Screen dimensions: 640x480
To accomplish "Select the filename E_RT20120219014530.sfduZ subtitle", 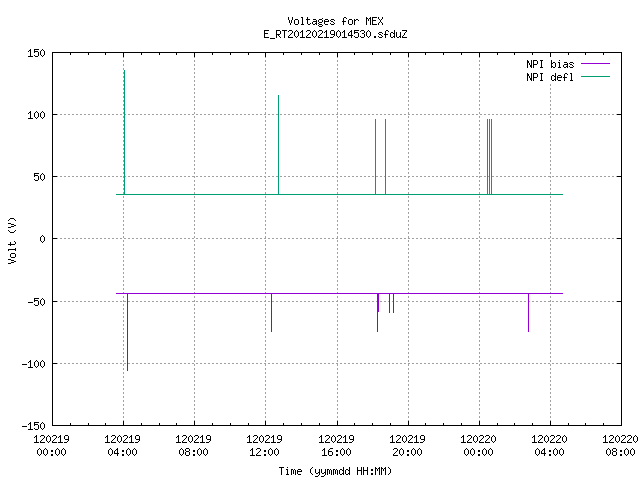I will coord(335,34).
